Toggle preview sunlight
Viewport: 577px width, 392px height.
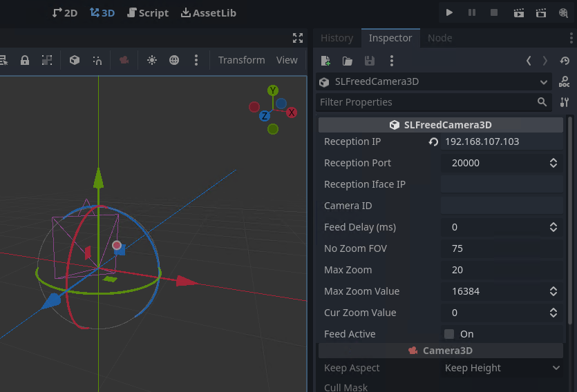152,60
